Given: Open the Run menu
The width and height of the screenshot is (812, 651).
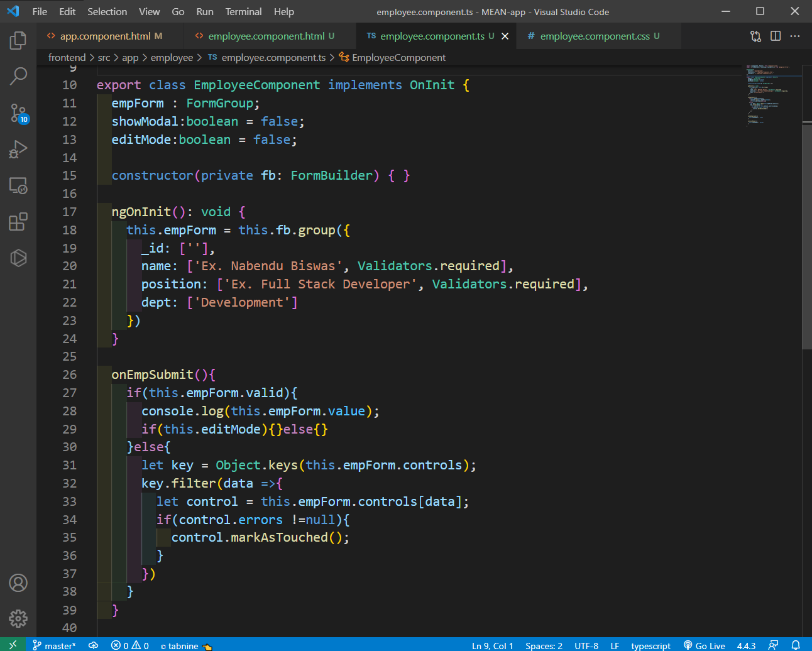Looking at the screenshot, I should pyautogui.click(x=205, y=11).
